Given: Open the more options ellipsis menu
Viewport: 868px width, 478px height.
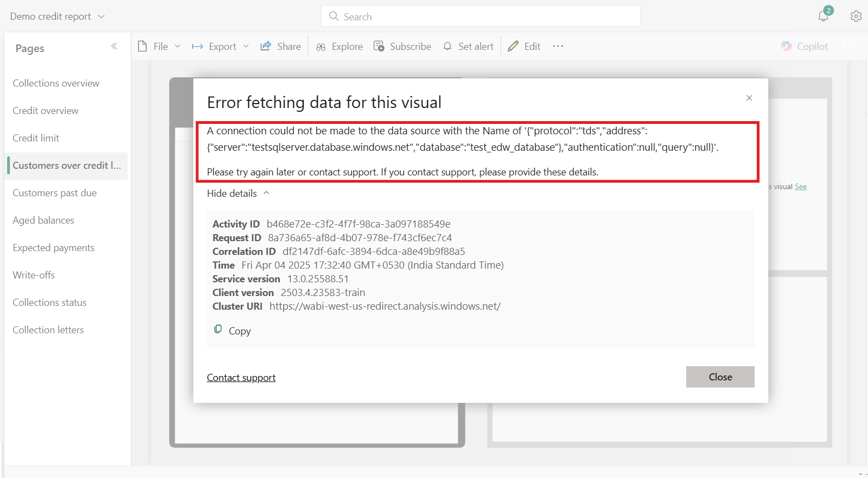Looking at the screenshot, I should point(558,46).
